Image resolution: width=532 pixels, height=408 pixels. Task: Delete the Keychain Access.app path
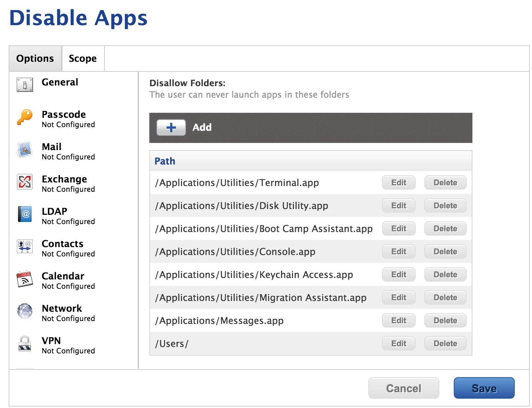point(445,274)
